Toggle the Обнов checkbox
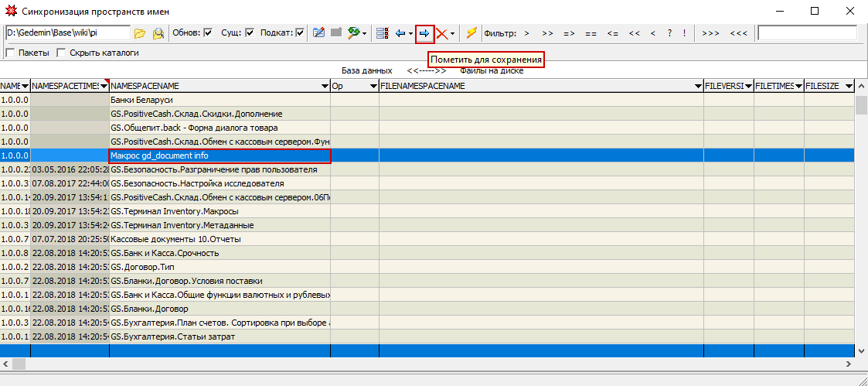 coord(208,33)
